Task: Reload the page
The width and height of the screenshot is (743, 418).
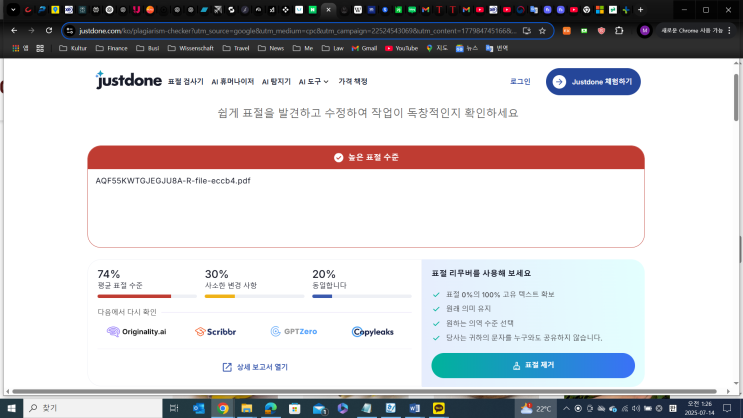Action: pyautogui.click(x=49, y=30)
